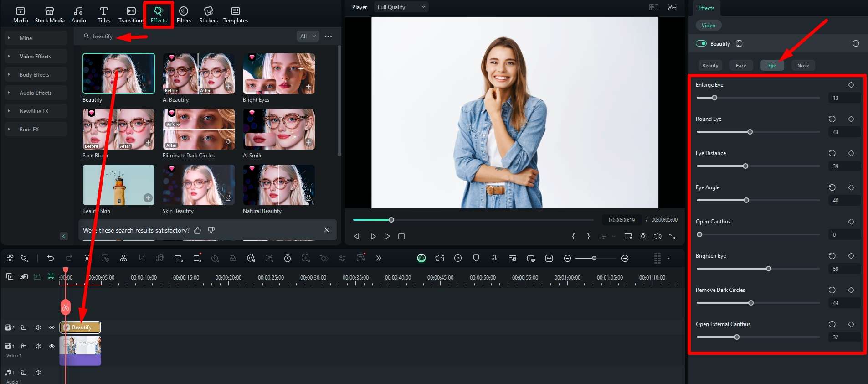Lock the Audio 1 track
The height and width of the screenshot is (384, 868).
pyautogui.click(x=24, y=373)
